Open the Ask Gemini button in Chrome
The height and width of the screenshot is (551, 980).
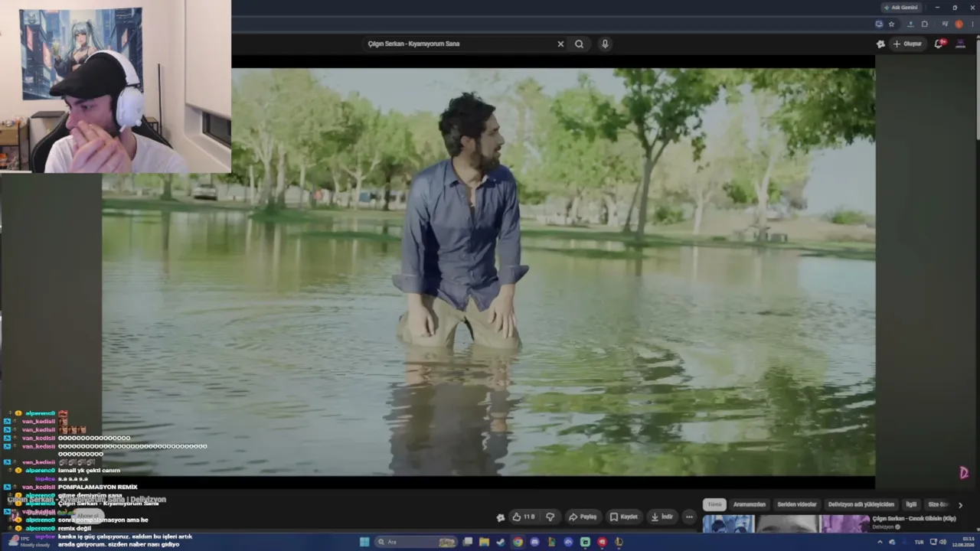tap(901, 8)
